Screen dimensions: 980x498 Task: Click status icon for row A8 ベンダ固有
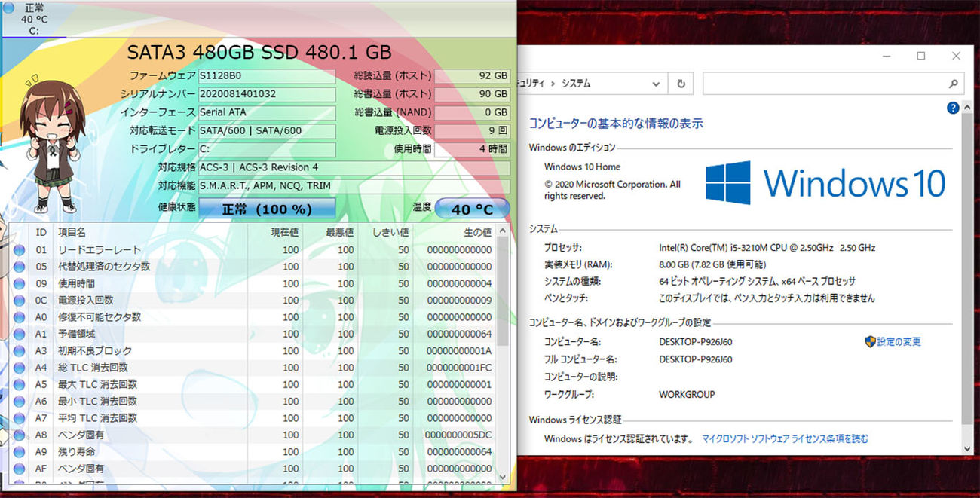tap(19, 435)
